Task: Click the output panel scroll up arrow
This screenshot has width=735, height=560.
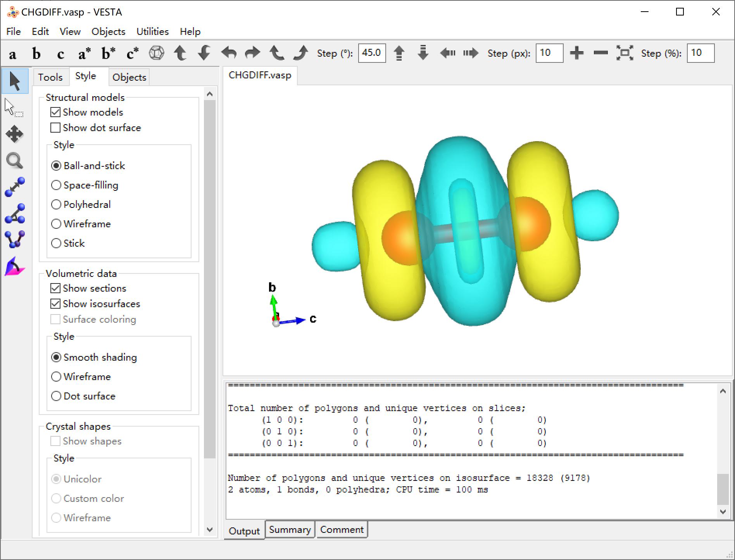Action: coord(723,391)
